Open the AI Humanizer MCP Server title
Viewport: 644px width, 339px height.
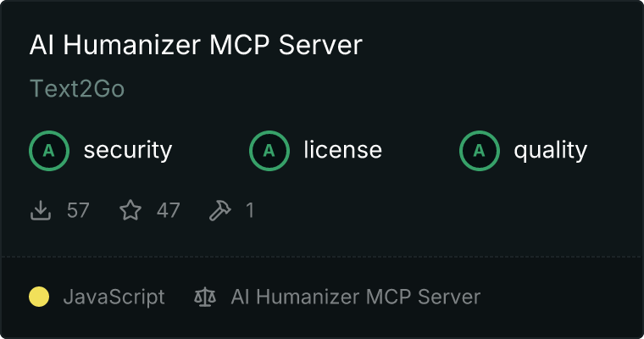pos(196,45)
